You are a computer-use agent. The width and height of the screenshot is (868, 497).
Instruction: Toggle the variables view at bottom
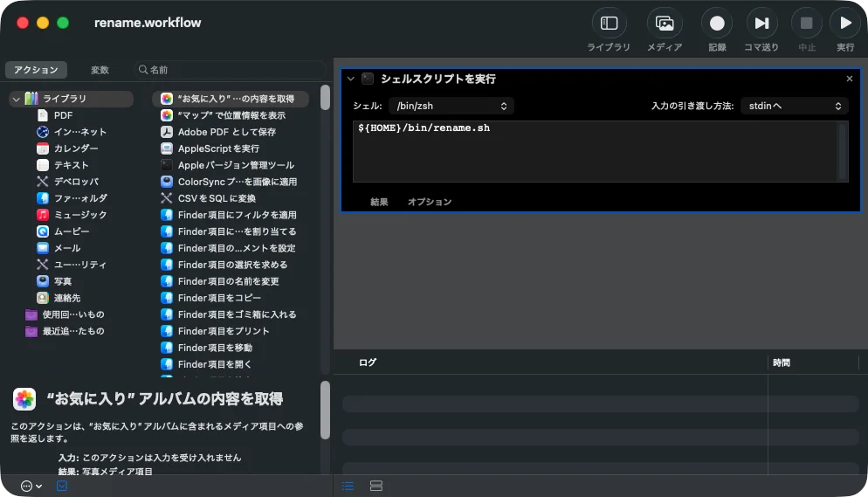pos(376,486)
